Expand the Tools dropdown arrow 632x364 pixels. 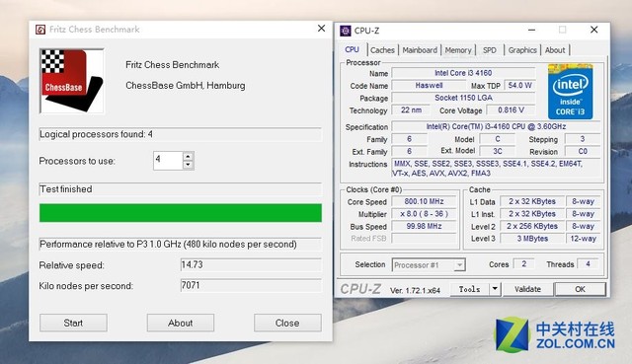point(495,289)
